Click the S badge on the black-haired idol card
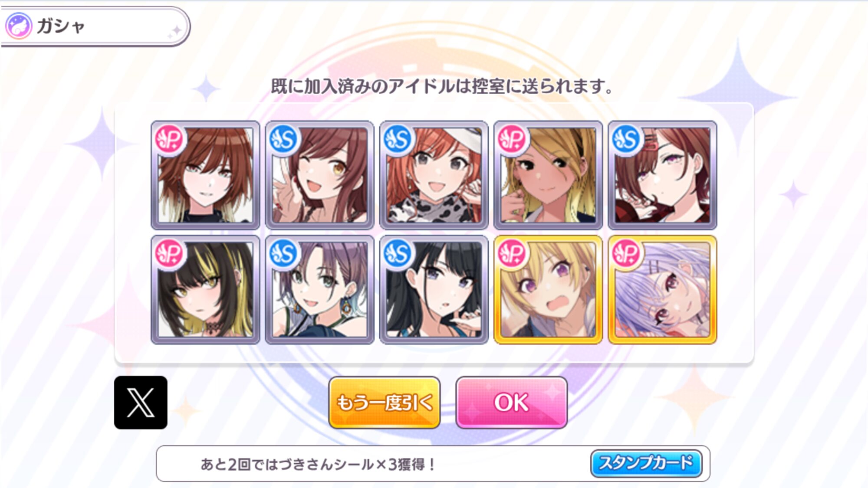The height and width of the screenshot is (488, 868). point(398,254)
